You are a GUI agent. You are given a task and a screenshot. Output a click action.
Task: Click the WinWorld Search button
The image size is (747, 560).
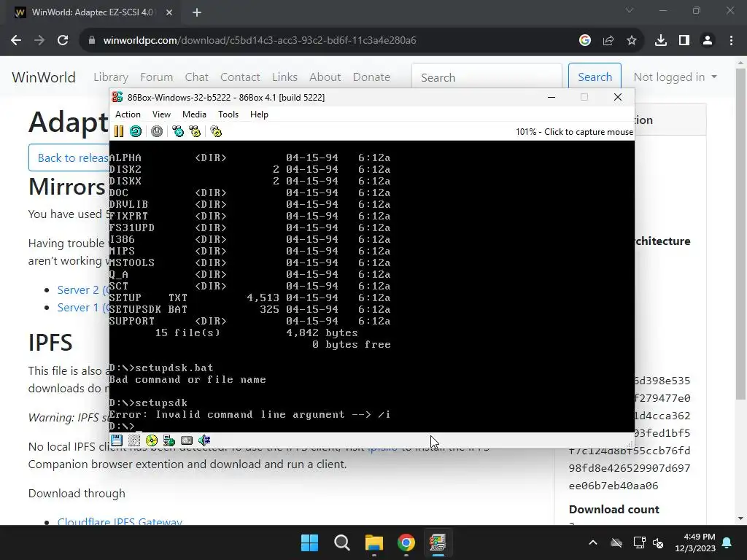(595, 77)
